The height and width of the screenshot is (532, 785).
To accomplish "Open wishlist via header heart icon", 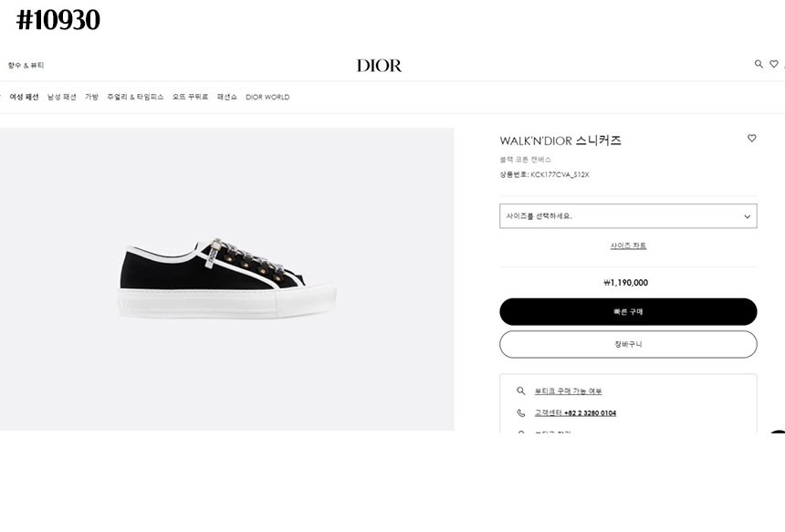I will click(774, 64).
